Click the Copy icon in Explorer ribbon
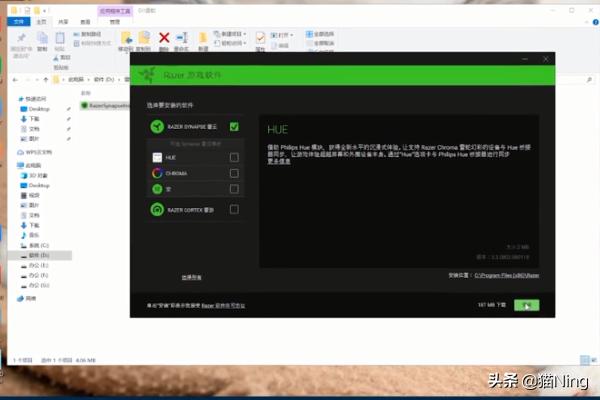The image size is (600, 400). (42, 39)
